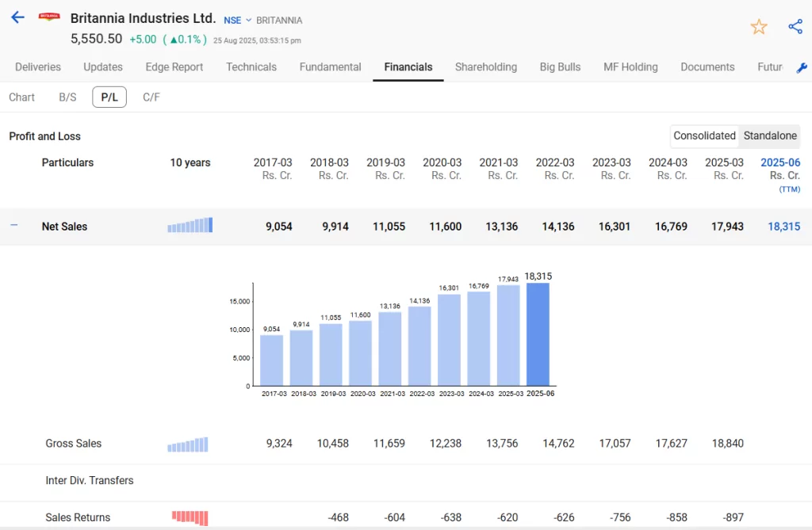Click Sales Returns value -897
This screenshot has height=530, width=812.
click(x=733, y=517)
